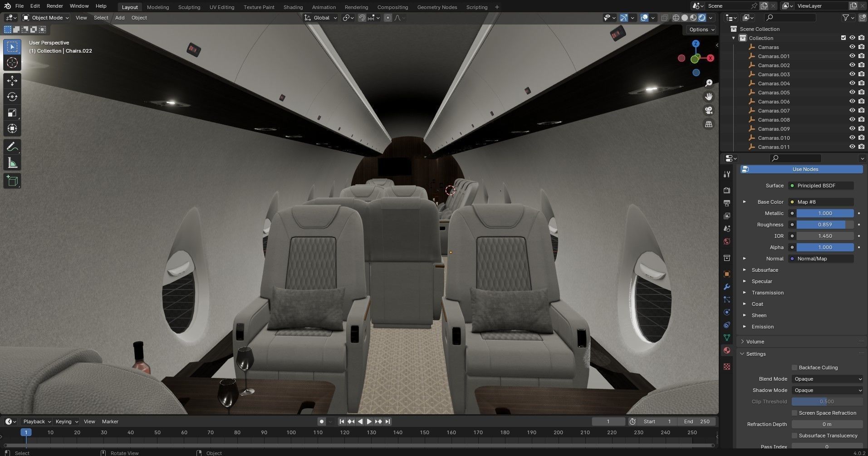Click the timeline End frame field

(x=696, y=422)
